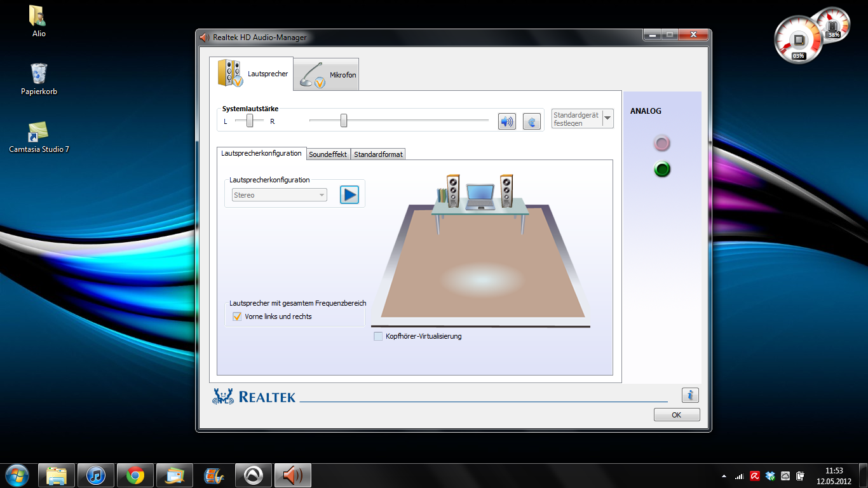The height and width of the screenshot is (488, 868).
Task: Toggle Vorne links und rechts checkbox
Action: coord(237,316)
